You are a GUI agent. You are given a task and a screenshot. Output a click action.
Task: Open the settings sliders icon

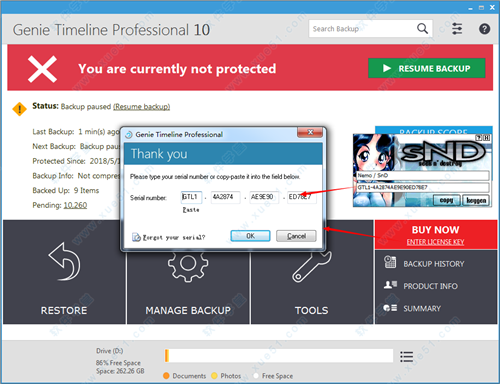(x=457, y=29)
